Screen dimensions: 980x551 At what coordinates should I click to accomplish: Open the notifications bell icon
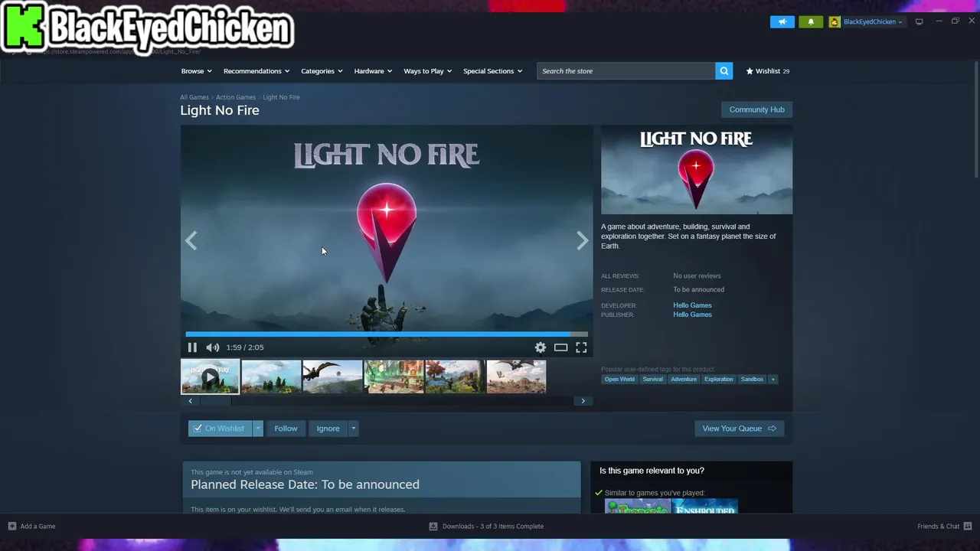tap(811, 21)
